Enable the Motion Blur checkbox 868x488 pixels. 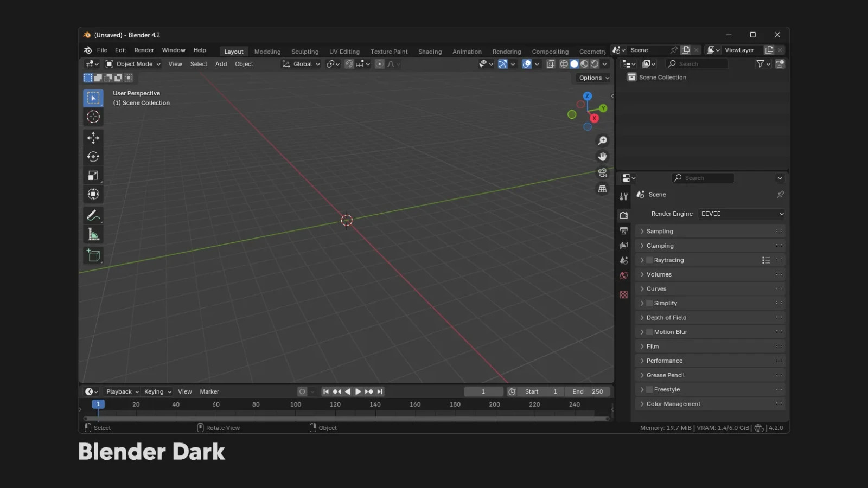649,332
